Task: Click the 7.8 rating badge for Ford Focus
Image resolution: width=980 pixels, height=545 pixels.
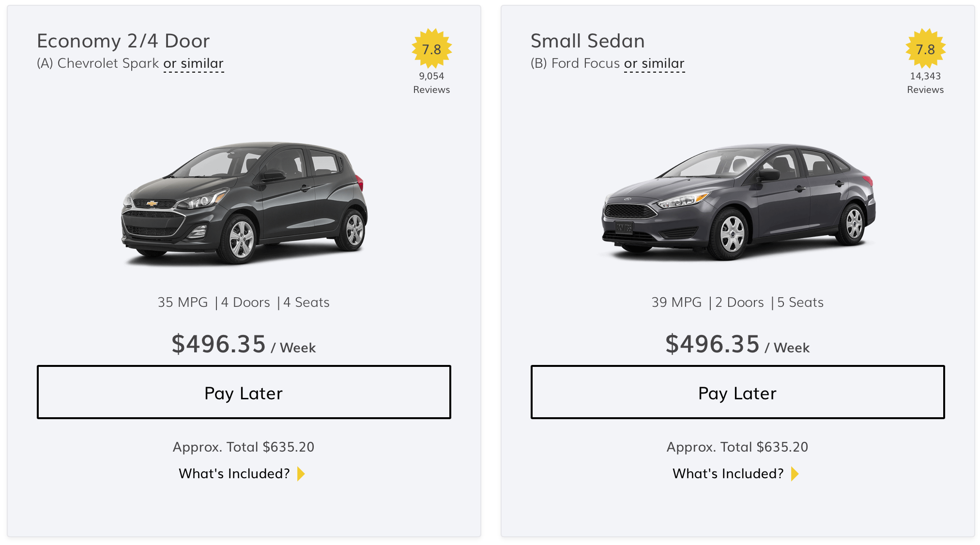Action: pos(926,49)
